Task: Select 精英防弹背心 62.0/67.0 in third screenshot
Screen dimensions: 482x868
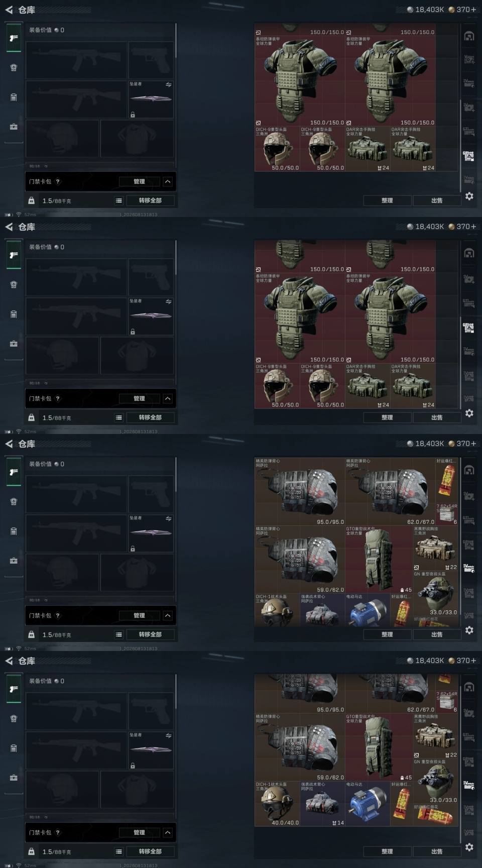Action: coord(390,491)
